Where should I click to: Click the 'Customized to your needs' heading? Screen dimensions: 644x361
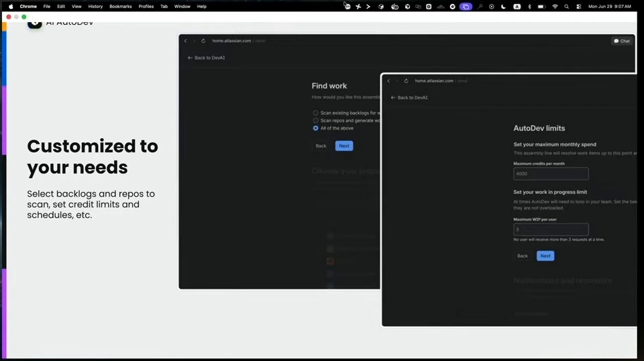[93, 157]
